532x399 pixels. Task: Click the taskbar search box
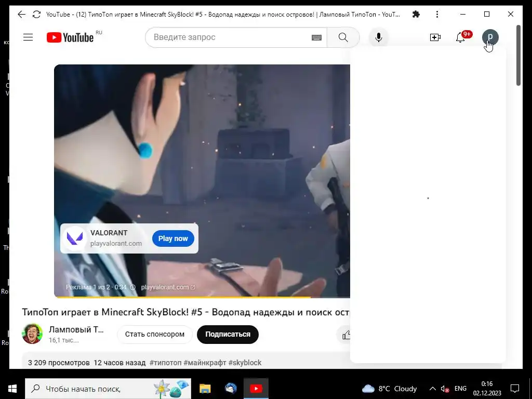click(x=108, y=389)
